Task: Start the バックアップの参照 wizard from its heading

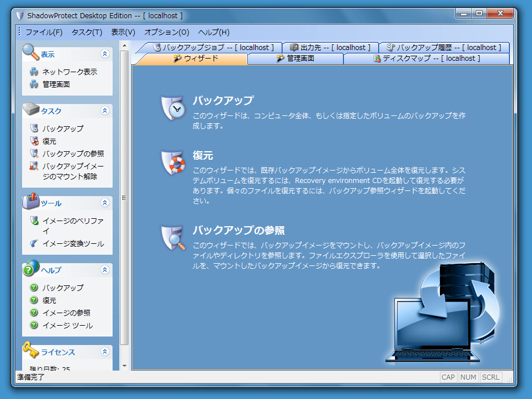Action: pyautogui.click(x=239, y=230)
